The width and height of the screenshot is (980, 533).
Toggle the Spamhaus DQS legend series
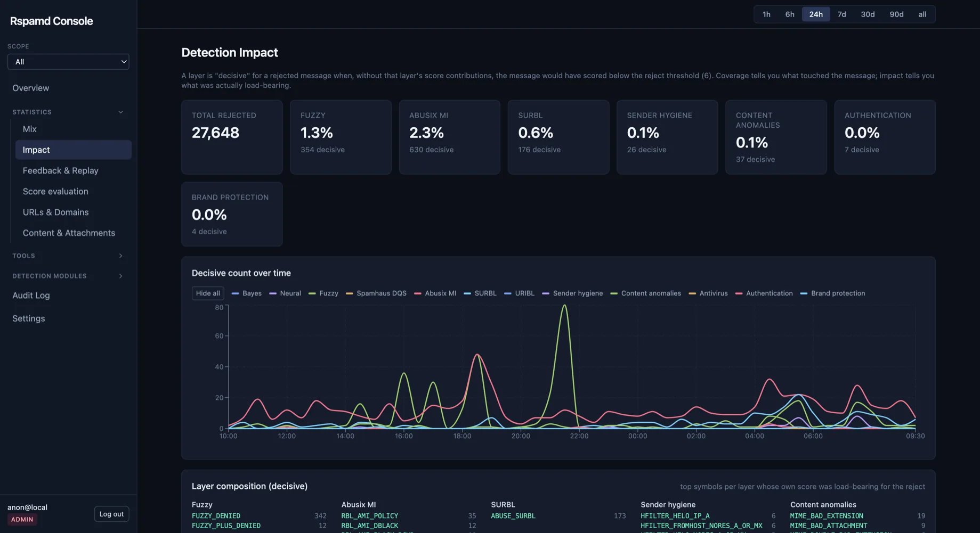pos(376,293)
